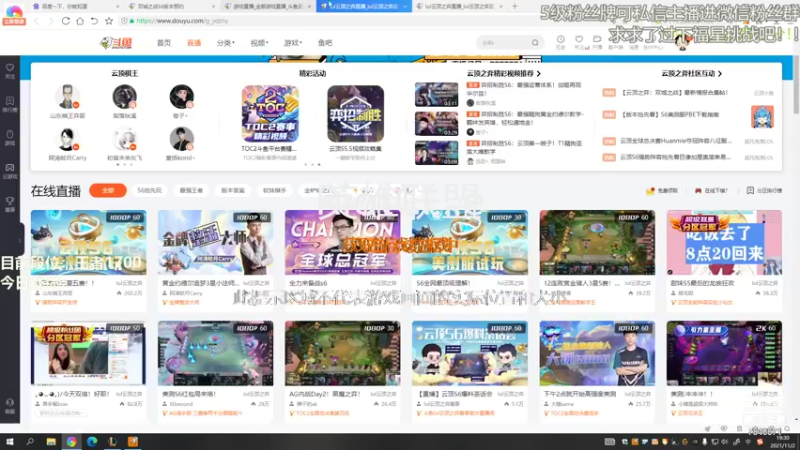Screen dimensions: 800x450
Task: Click the undo arrow icon in browser toolbar
Action: click(94, 21)
